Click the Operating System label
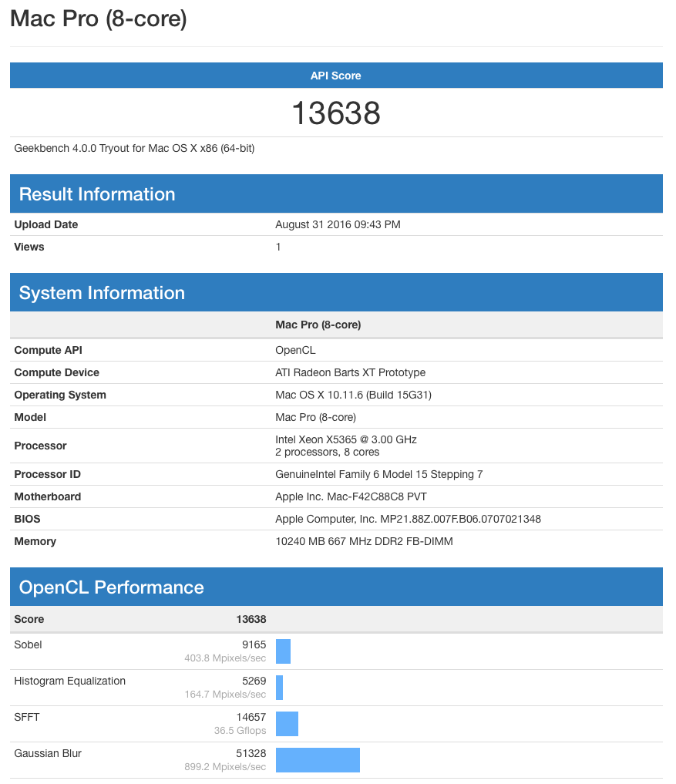Screen dimensions: 676x784 pos(60,395)
